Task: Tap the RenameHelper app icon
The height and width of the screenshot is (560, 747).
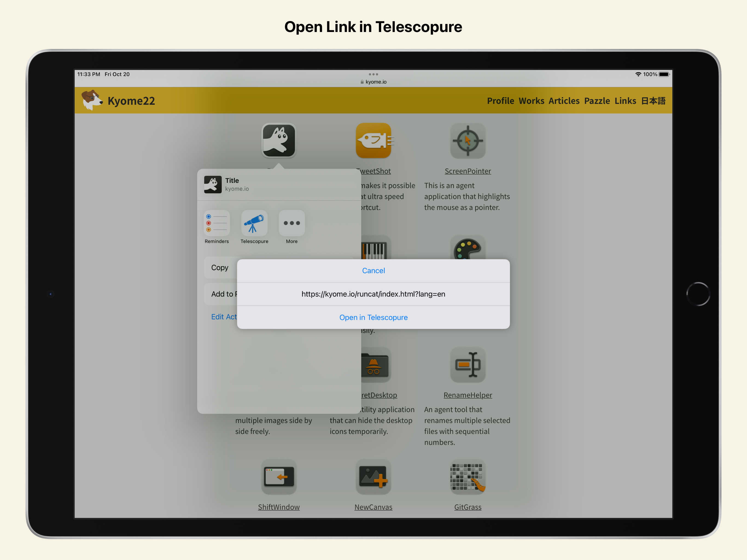Action: 468,365
